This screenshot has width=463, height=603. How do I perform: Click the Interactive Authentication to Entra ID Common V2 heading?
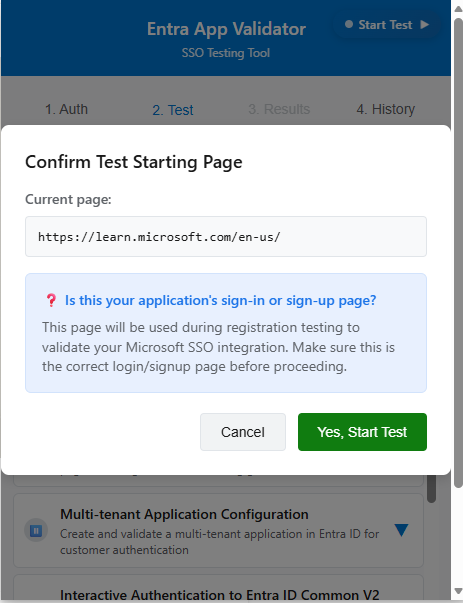(220, 595)
